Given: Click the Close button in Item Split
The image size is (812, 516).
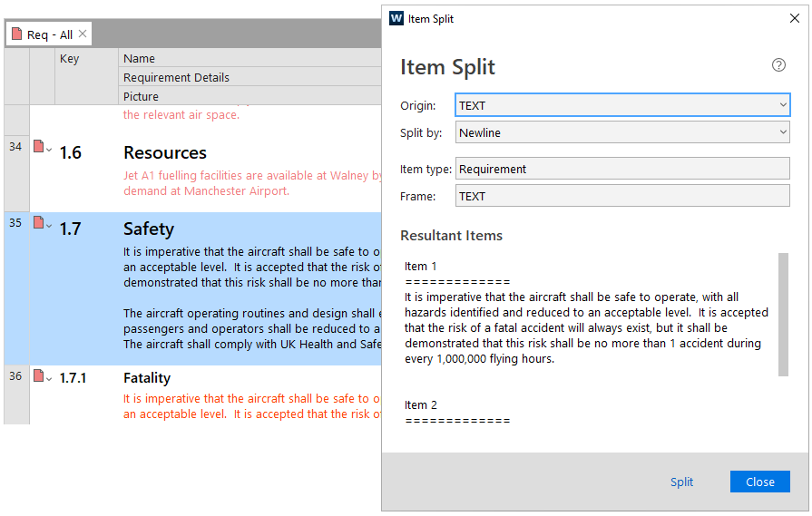Looking at the screenshot, I should (759, 482).
